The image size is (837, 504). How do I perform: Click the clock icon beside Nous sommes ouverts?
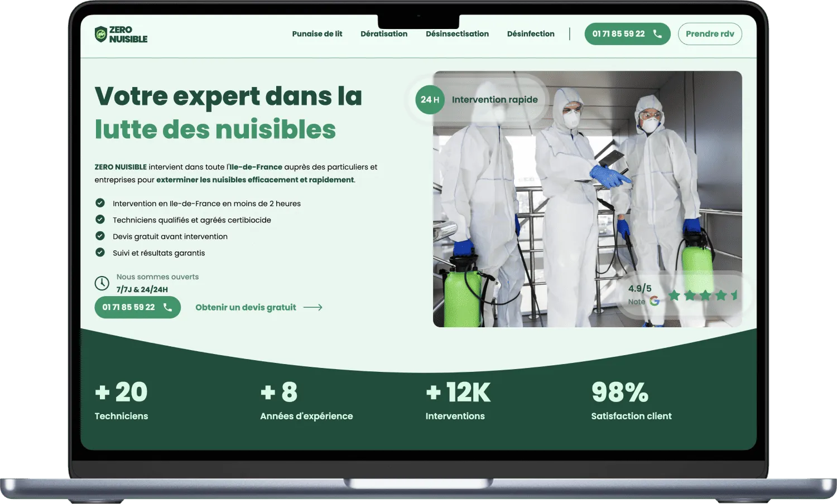[102, 283]
